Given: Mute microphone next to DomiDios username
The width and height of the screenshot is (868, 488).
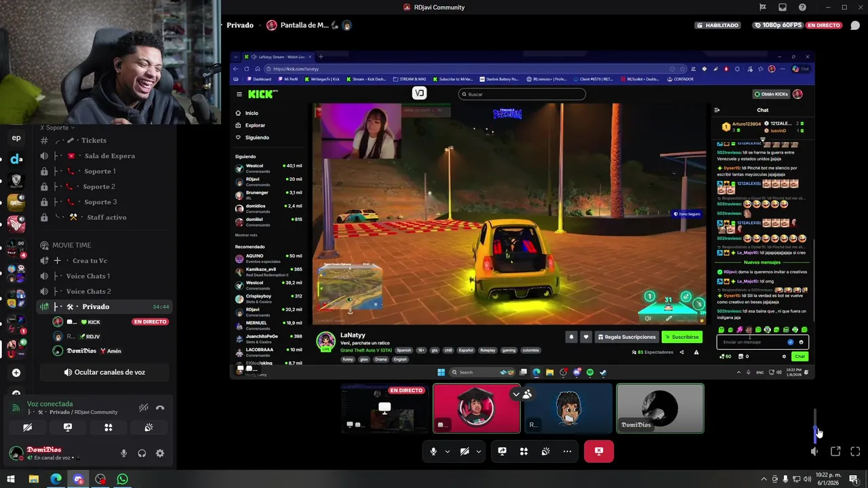Looking at the screenshot, I should [123, 453].
